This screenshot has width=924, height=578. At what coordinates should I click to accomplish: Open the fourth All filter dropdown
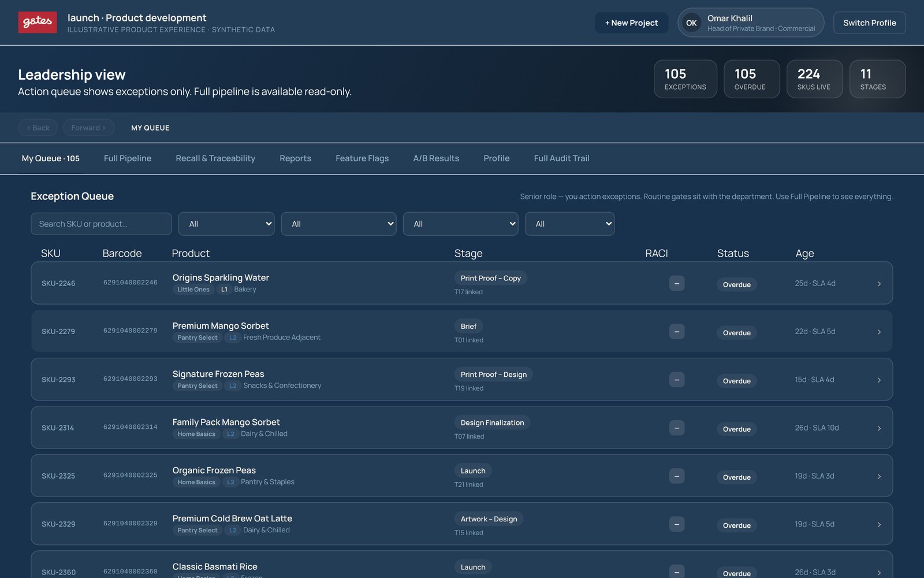point(569,224)
